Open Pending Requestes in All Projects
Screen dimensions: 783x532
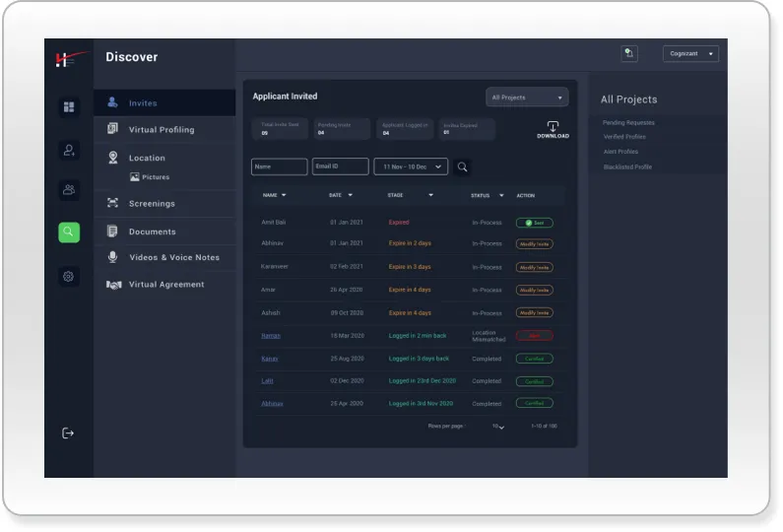[x=628, y=122]
